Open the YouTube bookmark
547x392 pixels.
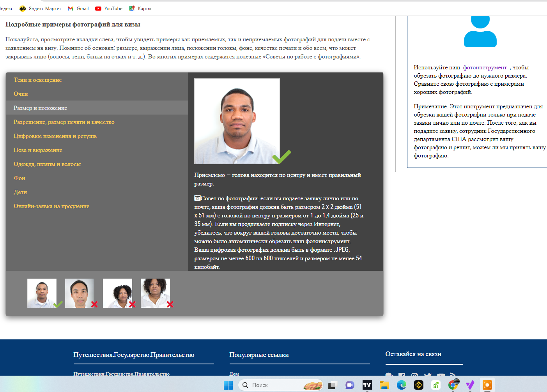tap(109, 9)
